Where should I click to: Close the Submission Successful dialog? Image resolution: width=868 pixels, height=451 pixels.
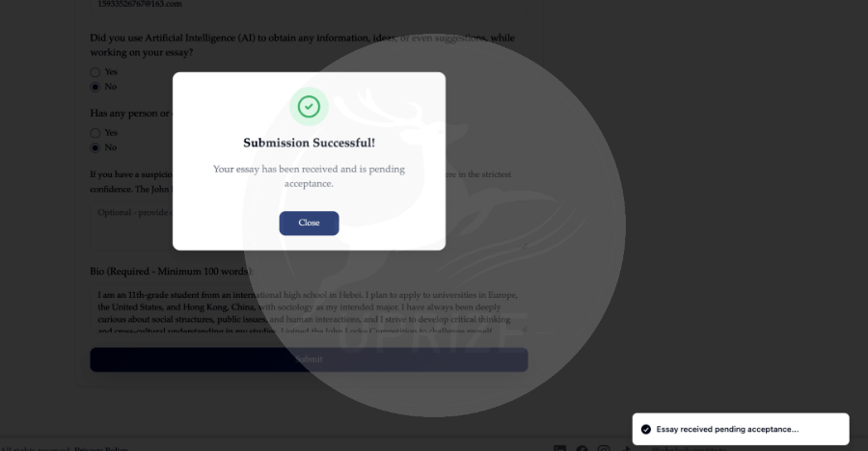tap(309, 223)
